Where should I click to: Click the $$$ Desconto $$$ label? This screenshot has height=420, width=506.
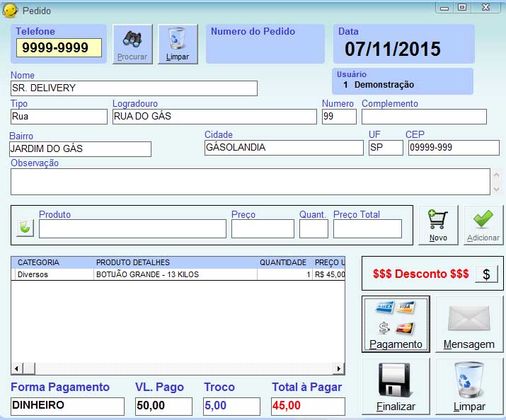[421, 274]
